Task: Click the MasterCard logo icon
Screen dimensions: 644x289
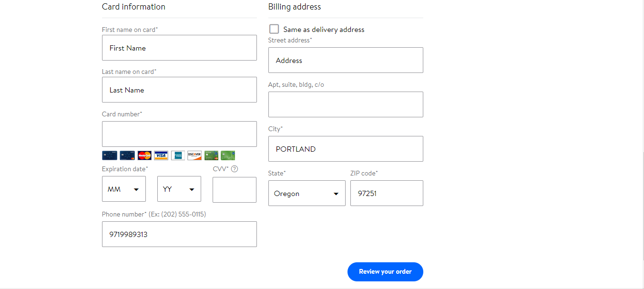Action: 144,155
